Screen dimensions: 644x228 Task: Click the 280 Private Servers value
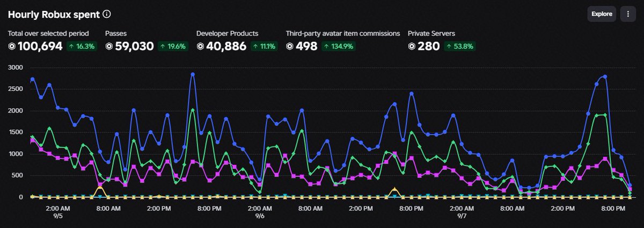click(x=429, y=47)
